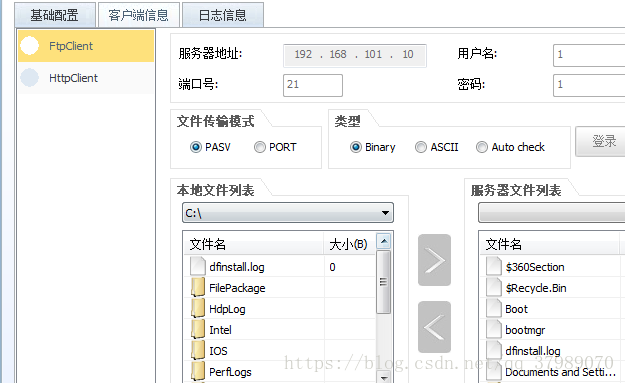Choose Binary type option
The image size is (625, 383).
point(356,147)
